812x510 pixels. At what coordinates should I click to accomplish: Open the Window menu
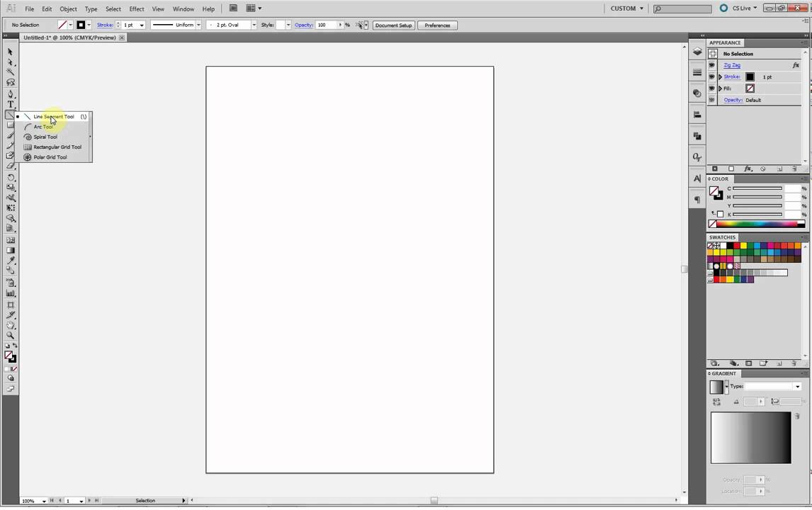coord(184,8)
